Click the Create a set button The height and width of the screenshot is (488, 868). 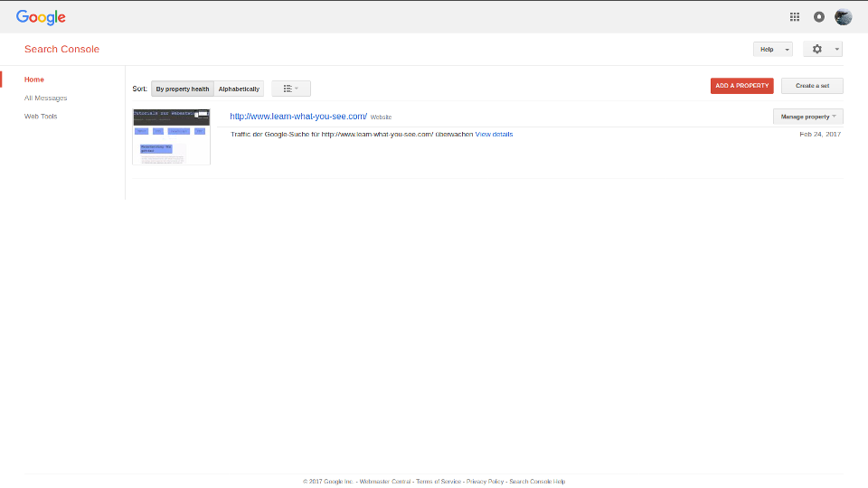tap(812, 86)
